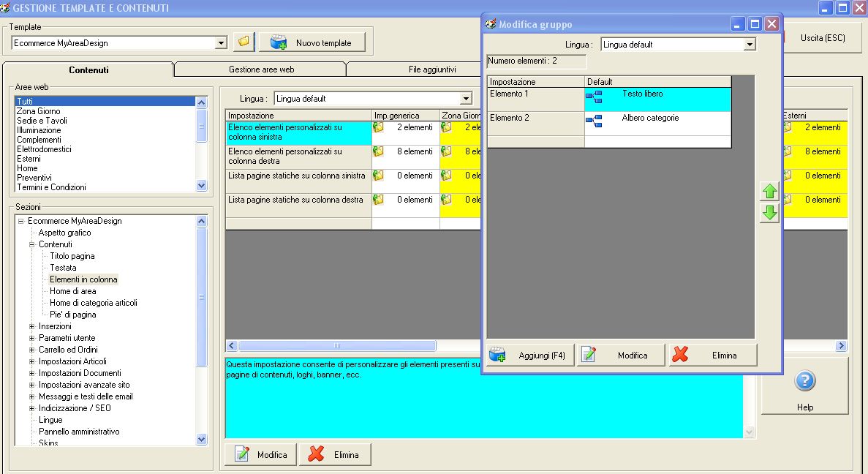Screen dimensions: 868x474
Task: Click Numero elementi field
Action: 537,61
